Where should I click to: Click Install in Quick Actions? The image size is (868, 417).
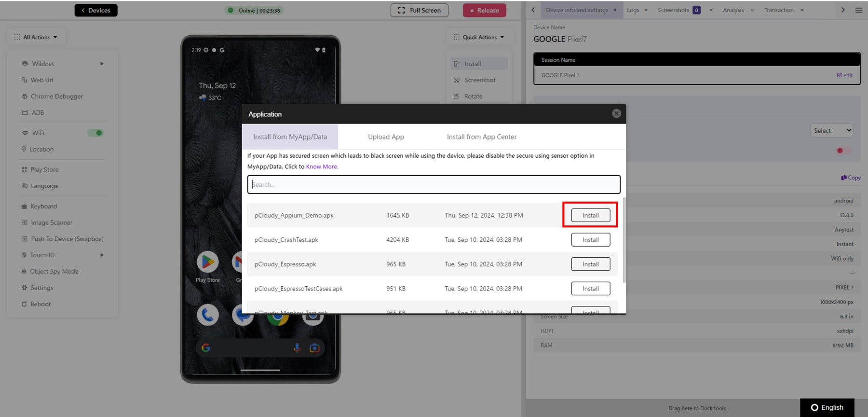click(479, 64)
